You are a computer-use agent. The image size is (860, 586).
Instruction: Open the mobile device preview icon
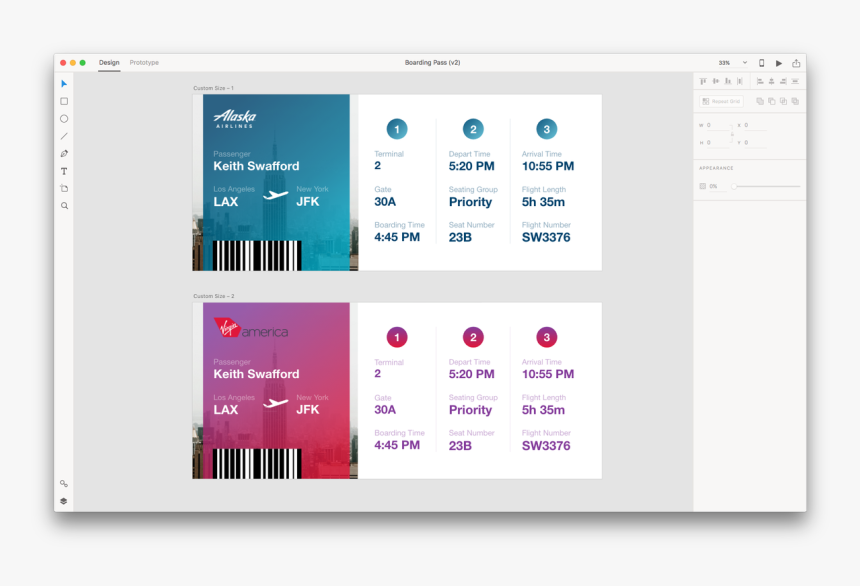click(x=761, y=63)
